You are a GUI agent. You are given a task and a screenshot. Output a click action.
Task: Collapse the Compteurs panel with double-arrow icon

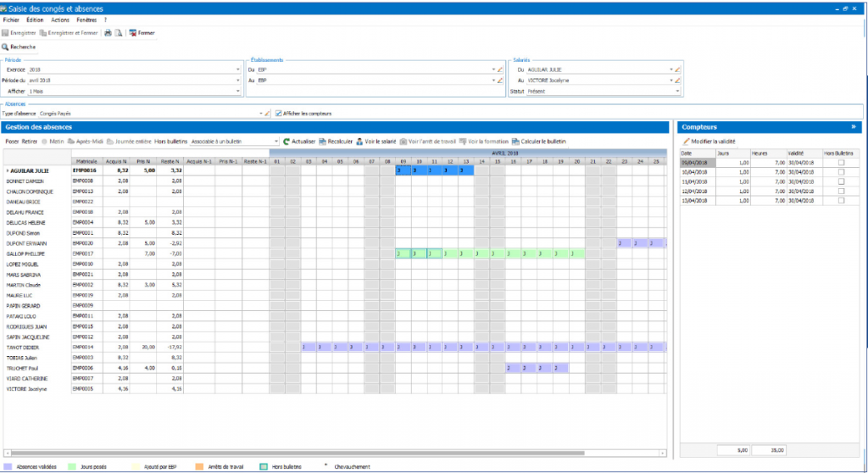click(x=854, y=127)
